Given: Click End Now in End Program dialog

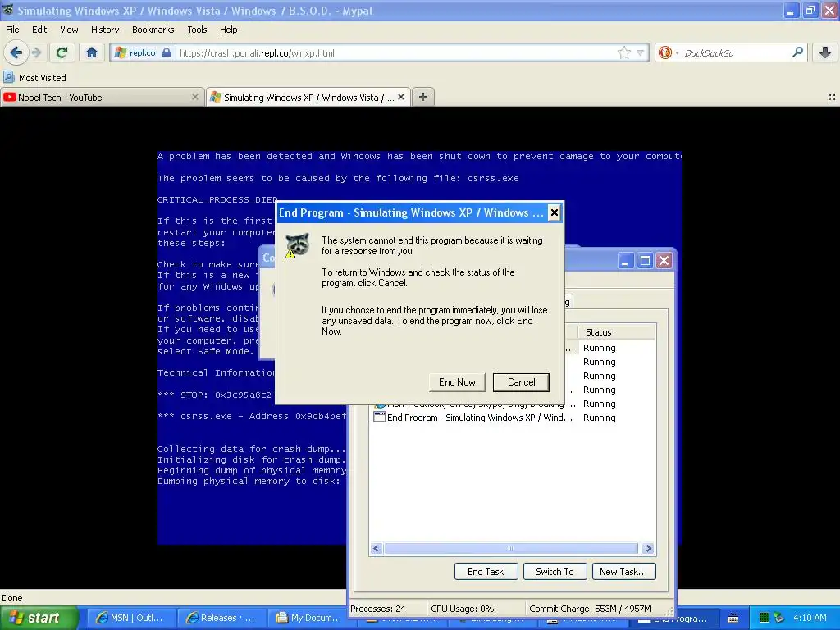Looking at the screenshot, I should click(x=457, y=382).
